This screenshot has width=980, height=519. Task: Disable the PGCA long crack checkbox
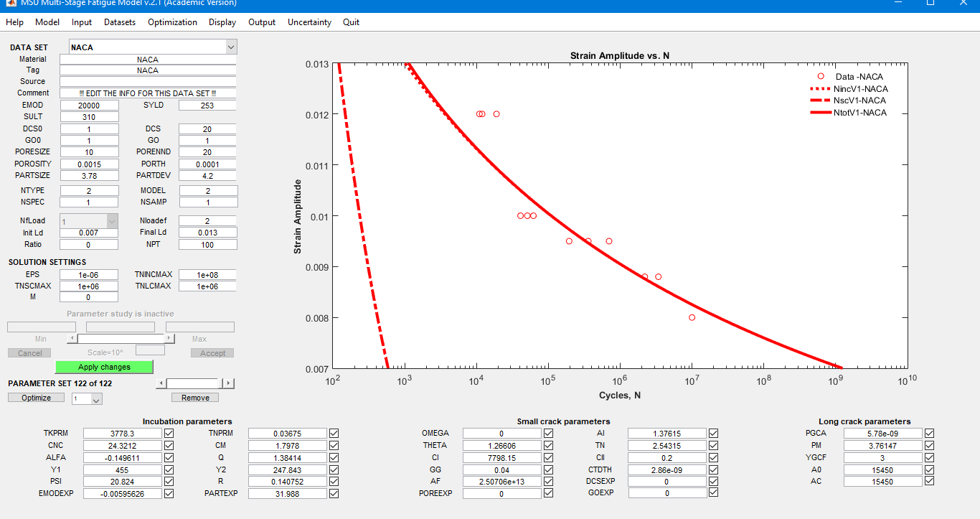(x=929, y=434)
